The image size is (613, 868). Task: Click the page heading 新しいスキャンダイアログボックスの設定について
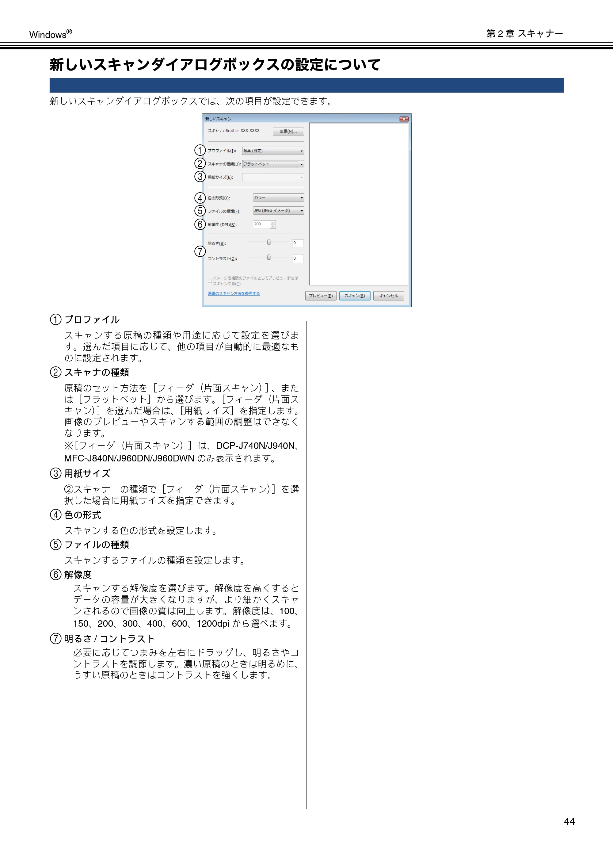[215, 65]
